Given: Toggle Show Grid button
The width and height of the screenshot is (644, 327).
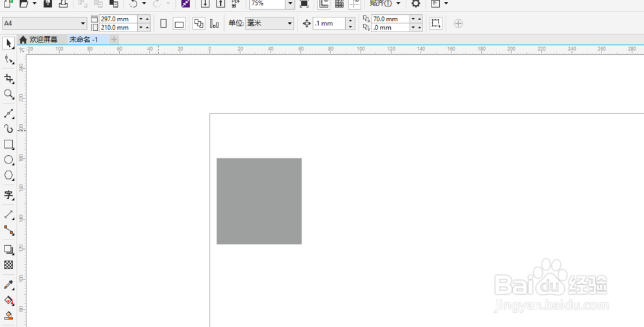Looking at the screenshot, I should pyautogui.click(x=339, y=4).
